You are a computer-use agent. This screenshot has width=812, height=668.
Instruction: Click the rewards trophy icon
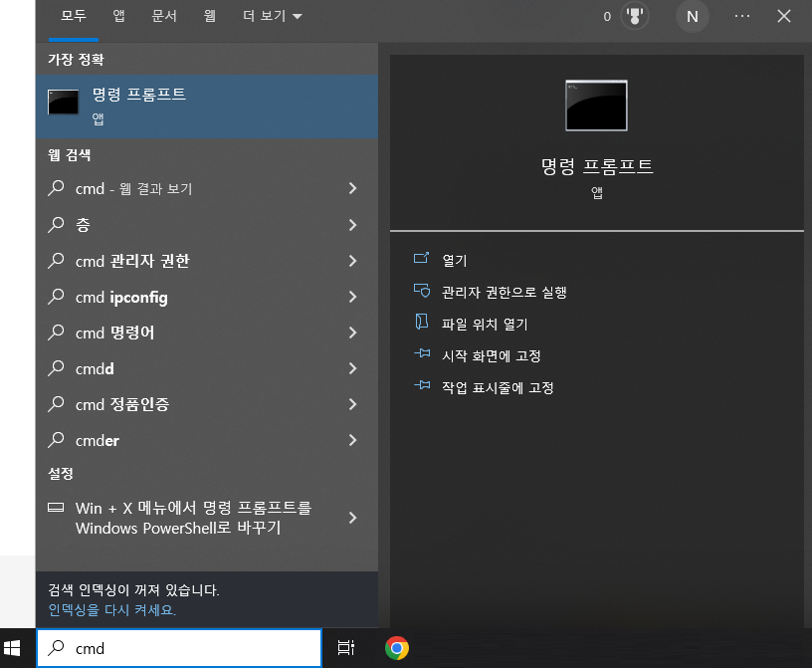[635, 17]
